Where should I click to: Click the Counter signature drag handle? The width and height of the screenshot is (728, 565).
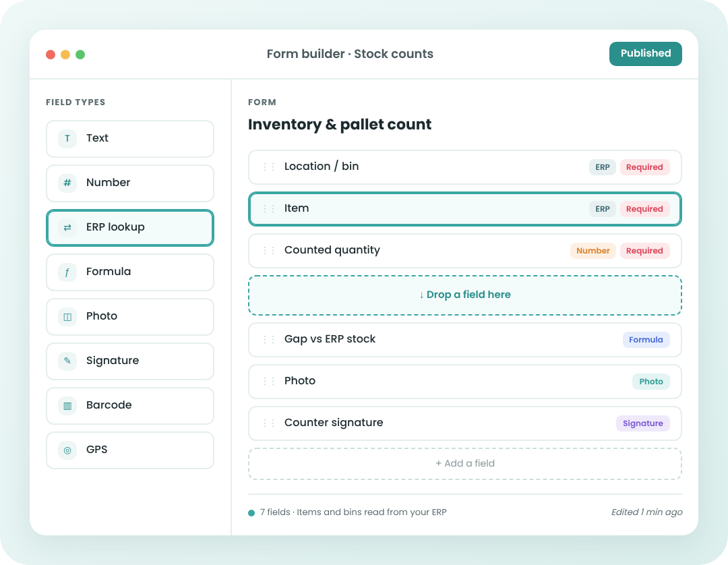click(x=269, y=423)
